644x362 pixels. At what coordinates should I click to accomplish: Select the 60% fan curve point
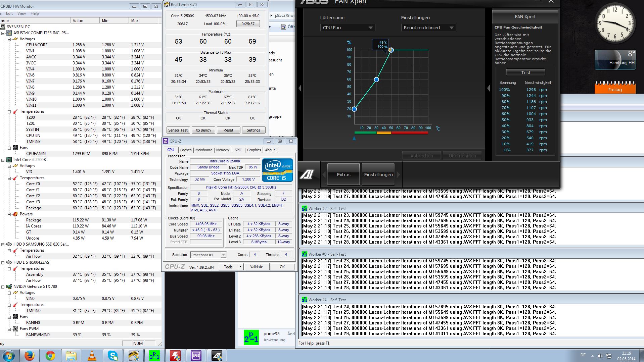(x=376, y=80)
